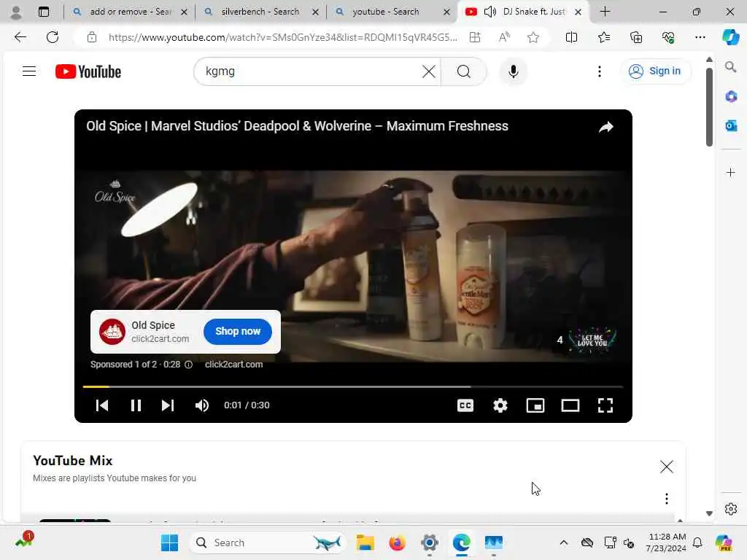The height and width of the screenshot is (560, 747).
Task: Click the page vertical scrollbar thumb
Action: click(x=709, y=107)
